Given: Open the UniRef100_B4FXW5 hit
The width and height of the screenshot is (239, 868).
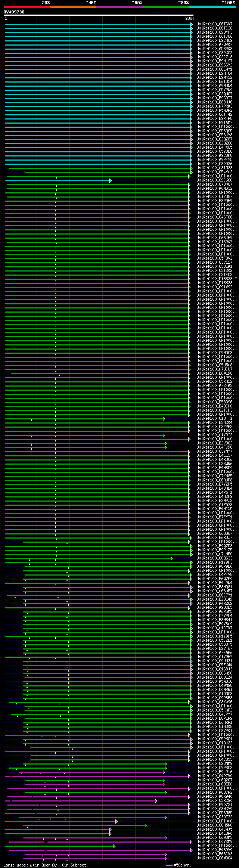Looking at the screenshot, I should [x=214, y=147].
